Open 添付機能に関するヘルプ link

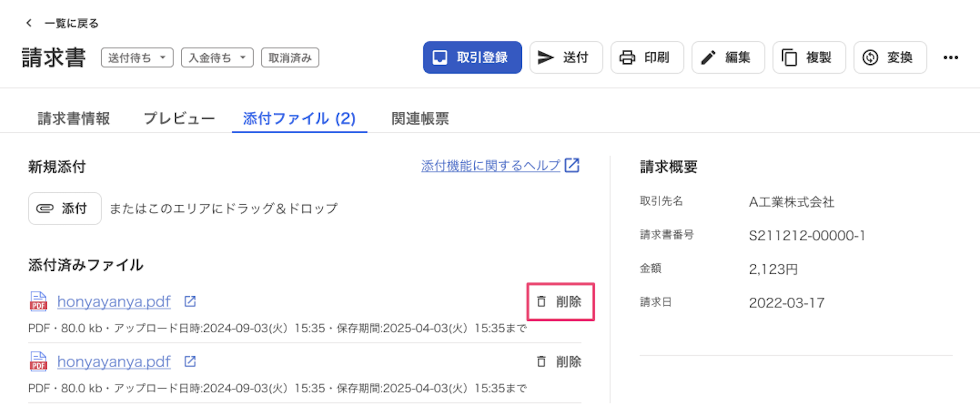490,165
